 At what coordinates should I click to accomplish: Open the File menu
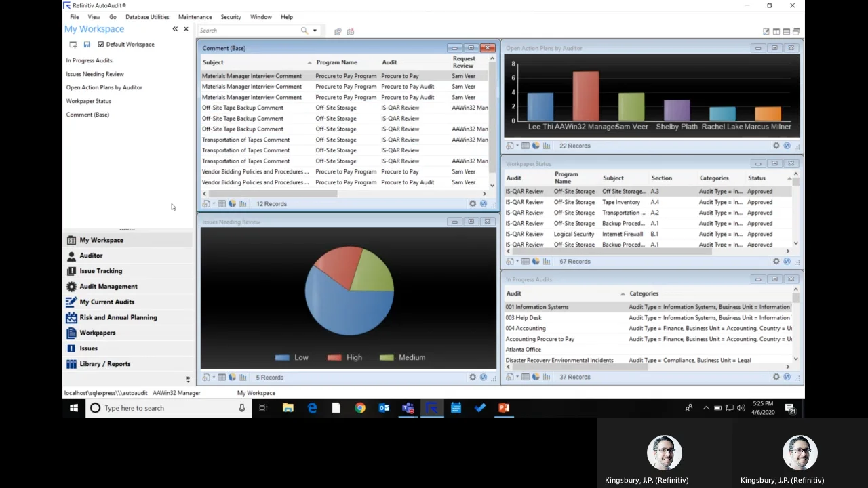pyautogui.click(x=74, y=17)
